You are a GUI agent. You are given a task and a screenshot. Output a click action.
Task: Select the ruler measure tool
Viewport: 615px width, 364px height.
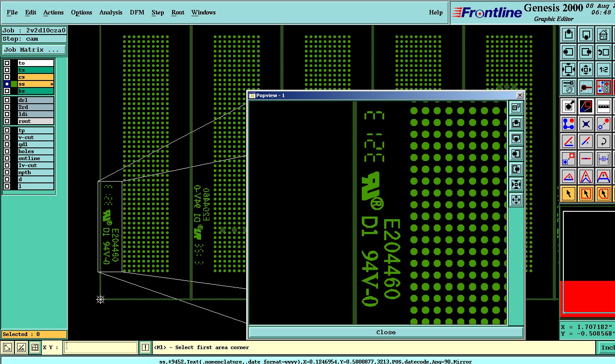click(604, 106)
